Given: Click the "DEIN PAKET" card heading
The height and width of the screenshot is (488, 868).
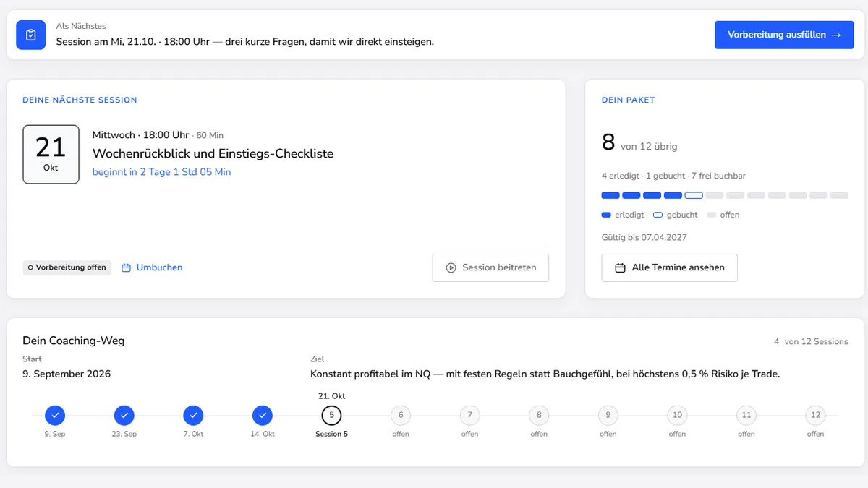Looking at the screenshot, I should click(628, 100).
